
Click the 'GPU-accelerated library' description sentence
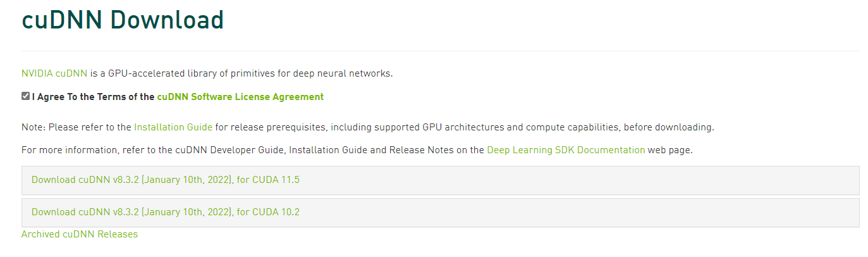click(x=240, y=73)
